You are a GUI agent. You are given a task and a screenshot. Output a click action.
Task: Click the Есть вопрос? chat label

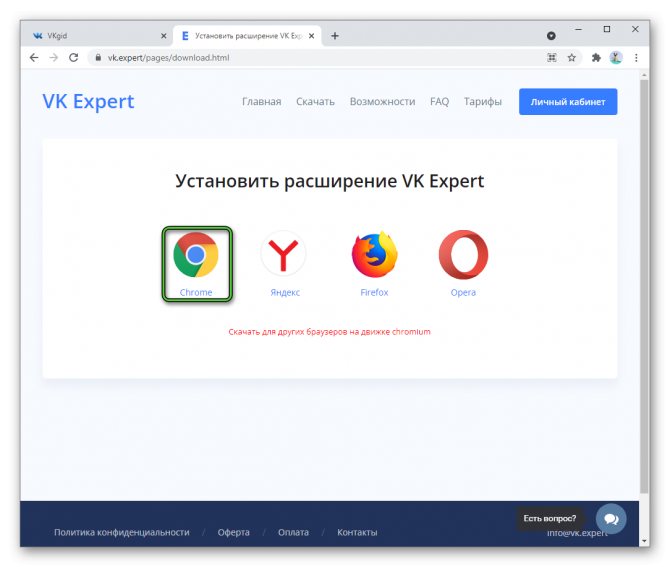point(550,519)
